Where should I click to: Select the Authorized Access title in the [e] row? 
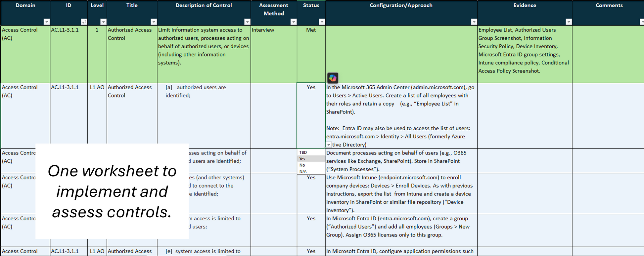point(132,251)
